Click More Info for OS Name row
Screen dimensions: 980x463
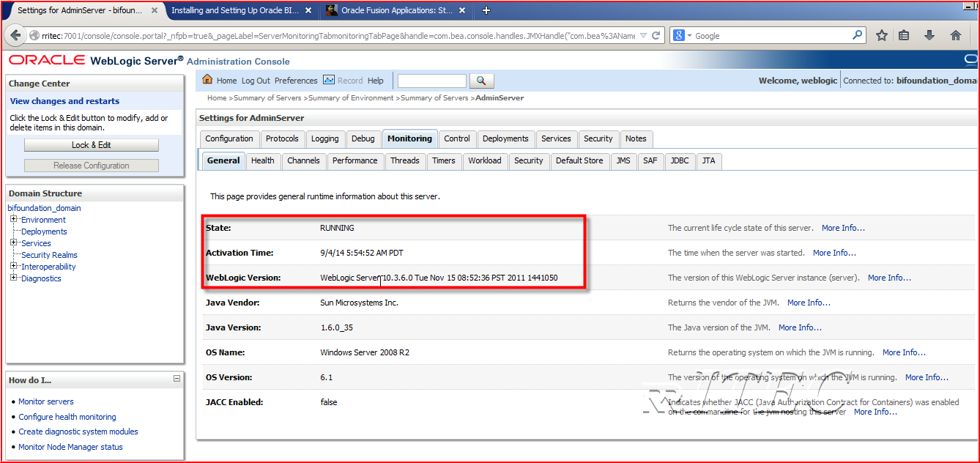point(904,352)
